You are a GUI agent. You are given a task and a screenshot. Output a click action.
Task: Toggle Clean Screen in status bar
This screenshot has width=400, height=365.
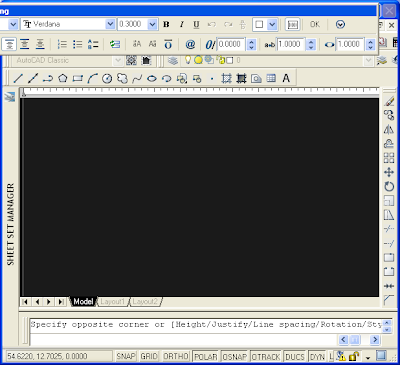[381, 356]
